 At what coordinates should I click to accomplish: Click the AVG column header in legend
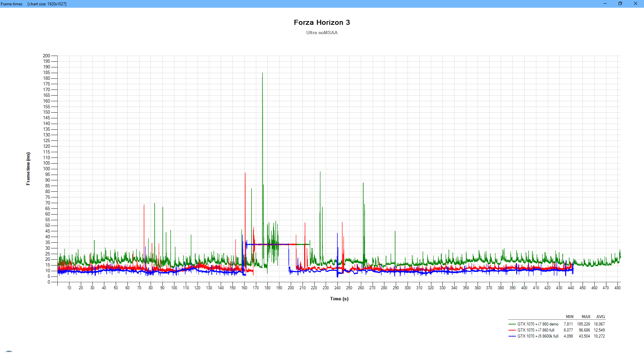(600, 317)
